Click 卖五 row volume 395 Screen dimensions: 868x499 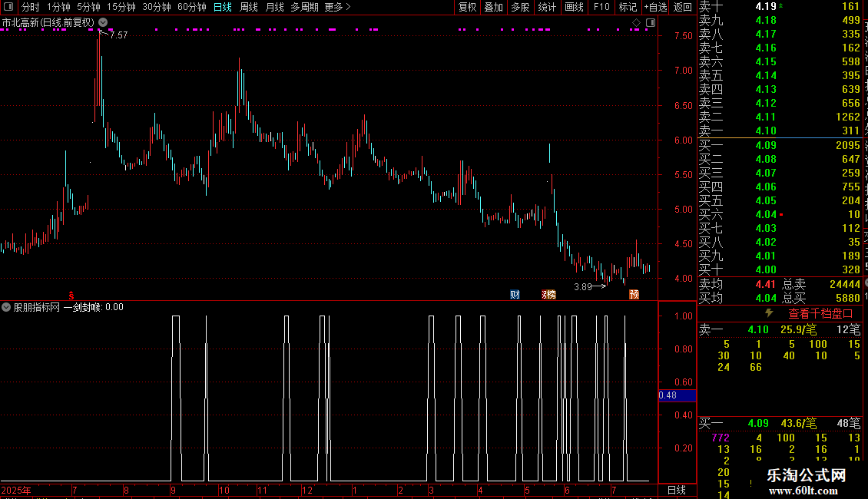(x=851, y=76)
